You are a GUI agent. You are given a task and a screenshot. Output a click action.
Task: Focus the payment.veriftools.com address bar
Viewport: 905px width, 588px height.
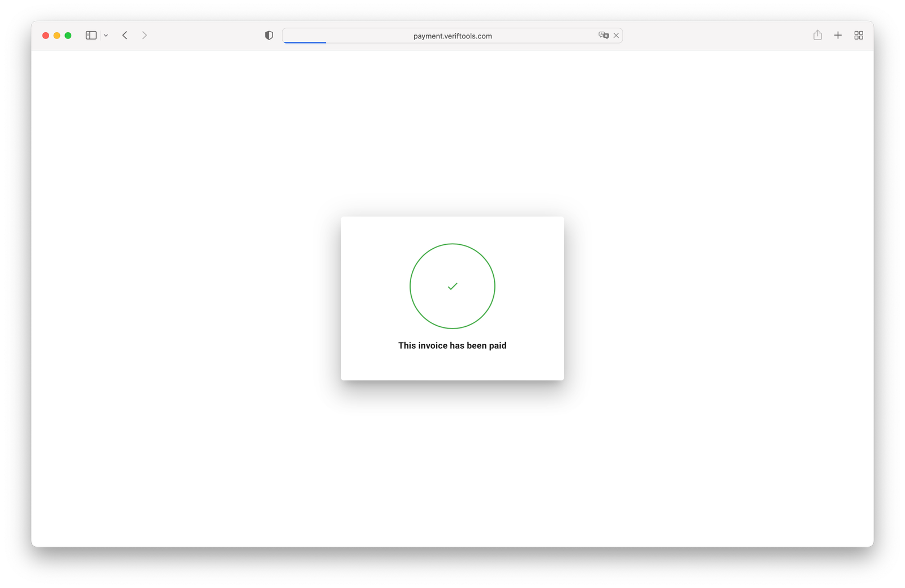click(x=452, y=36)
